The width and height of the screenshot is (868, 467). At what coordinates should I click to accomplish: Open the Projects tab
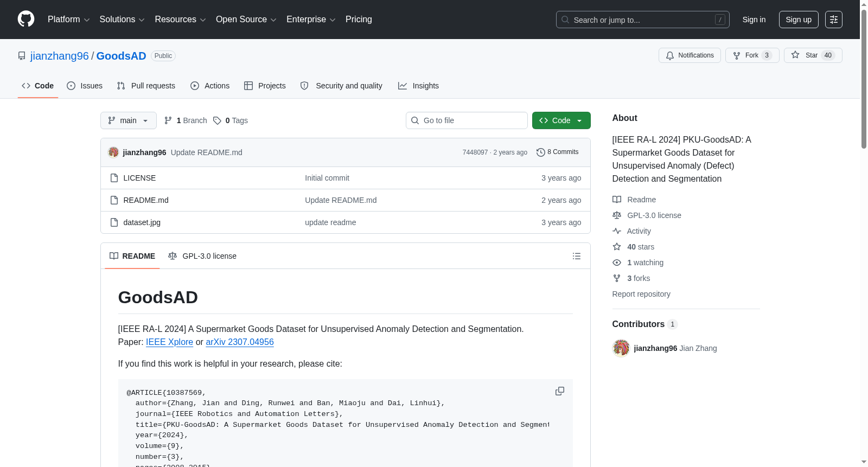click(x=265, y=86)
